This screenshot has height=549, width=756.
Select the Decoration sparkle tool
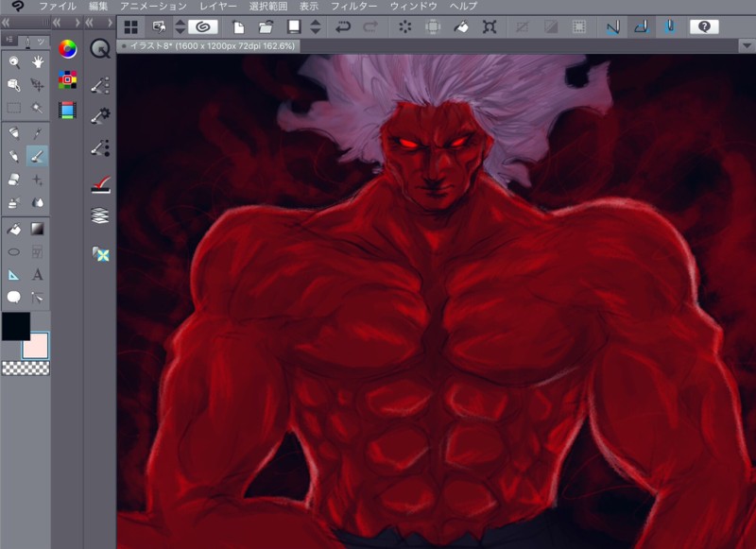(x=37, y=180)
